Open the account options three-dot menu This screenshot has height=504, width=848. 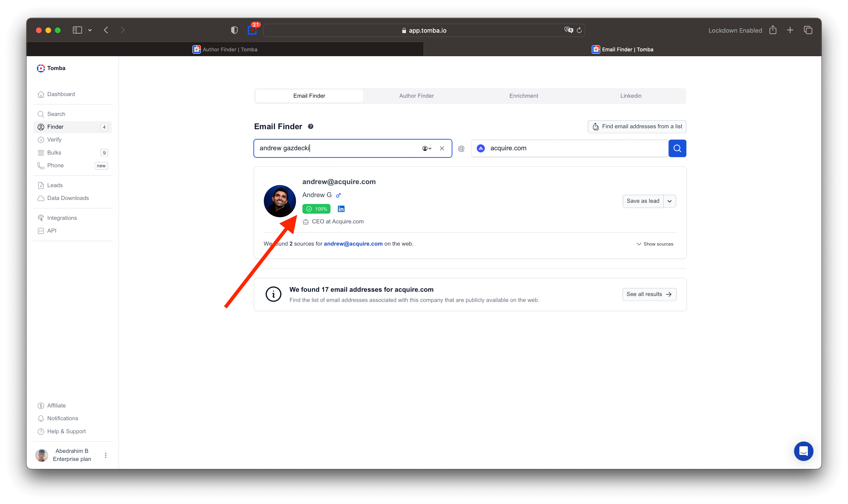tap(106, 455)
